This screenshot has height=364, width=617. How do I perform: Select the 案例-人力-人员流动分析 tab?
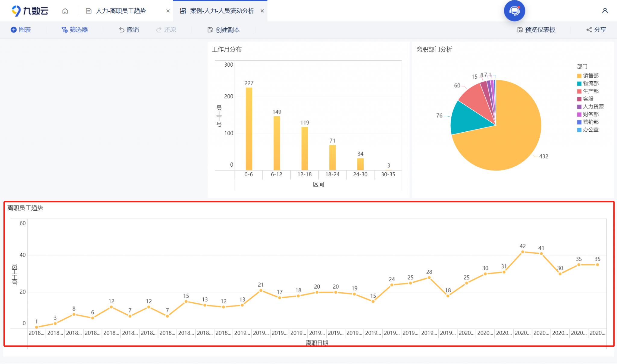[x=221, y=11]
